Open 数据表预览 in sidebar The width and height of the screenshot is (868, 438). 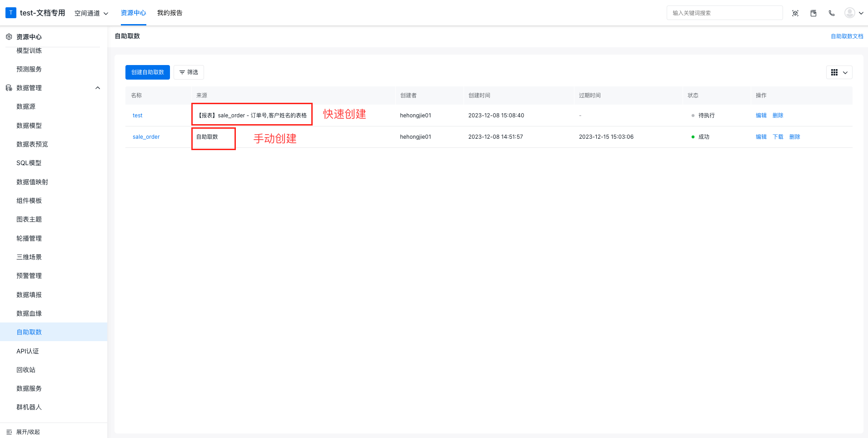click(32, 144)
